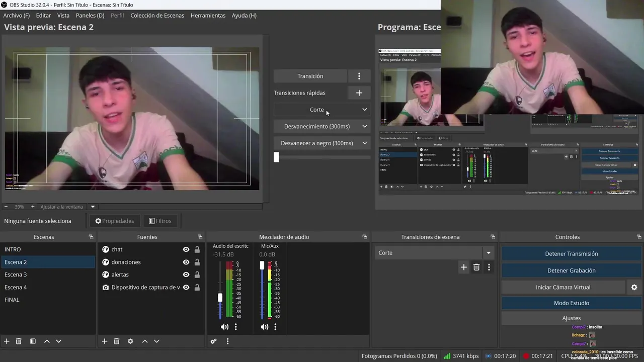
Task: Add a new scene with the plus icon
Action: point(7,341)
